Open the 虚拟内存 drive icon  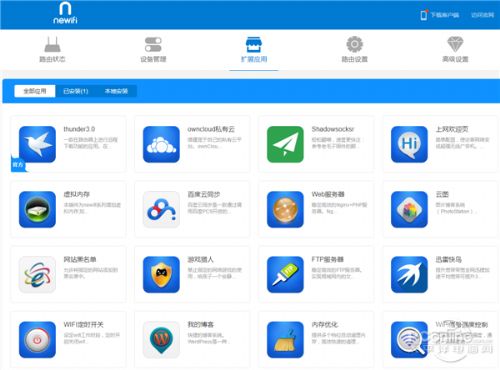37,209
